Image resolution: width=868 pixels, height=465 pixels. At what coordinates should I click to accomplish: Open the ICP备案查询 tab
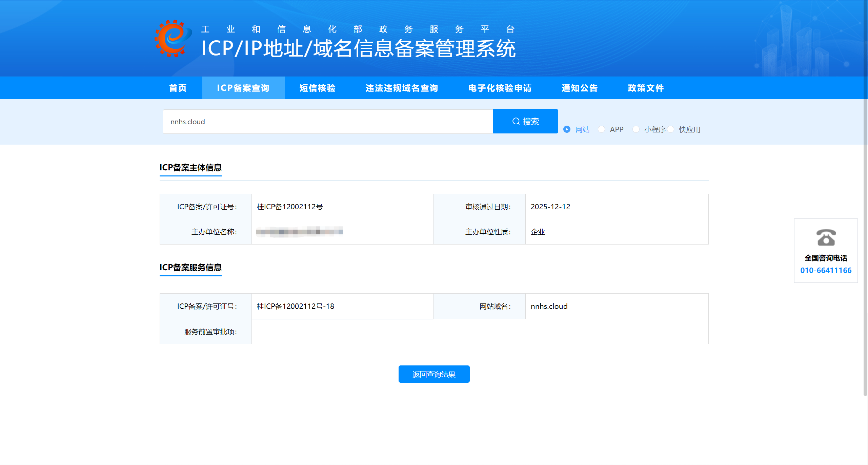[243, 88]
